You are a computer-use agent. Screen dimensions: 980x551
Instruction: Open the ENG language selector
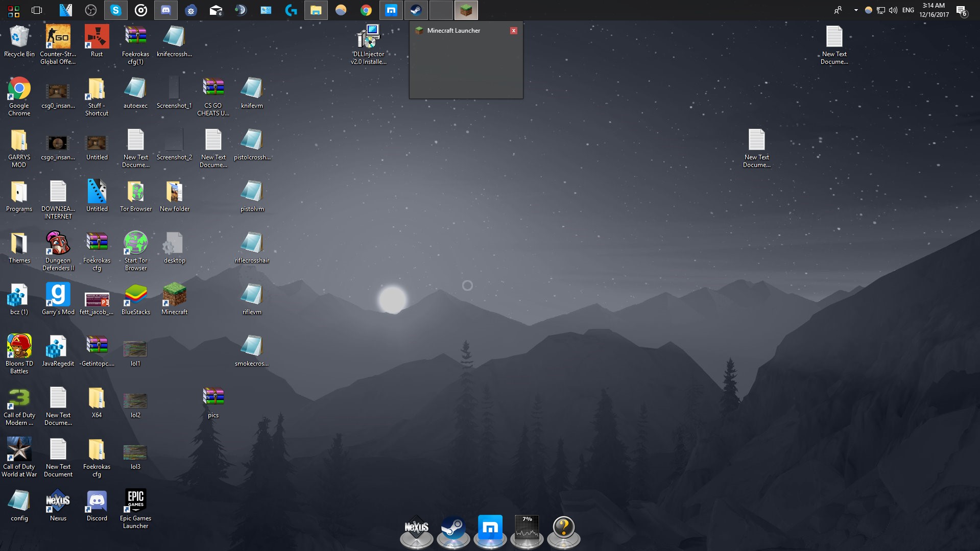tap(908, 10)
